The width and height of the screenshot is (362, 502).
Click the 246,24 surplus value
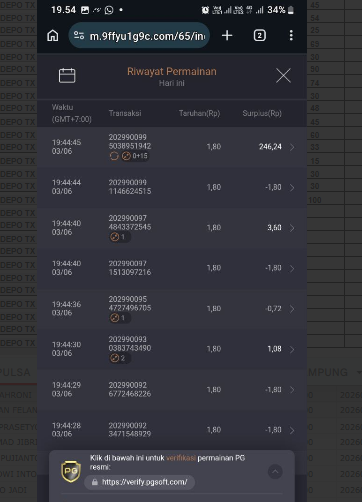tap(270, 147)
